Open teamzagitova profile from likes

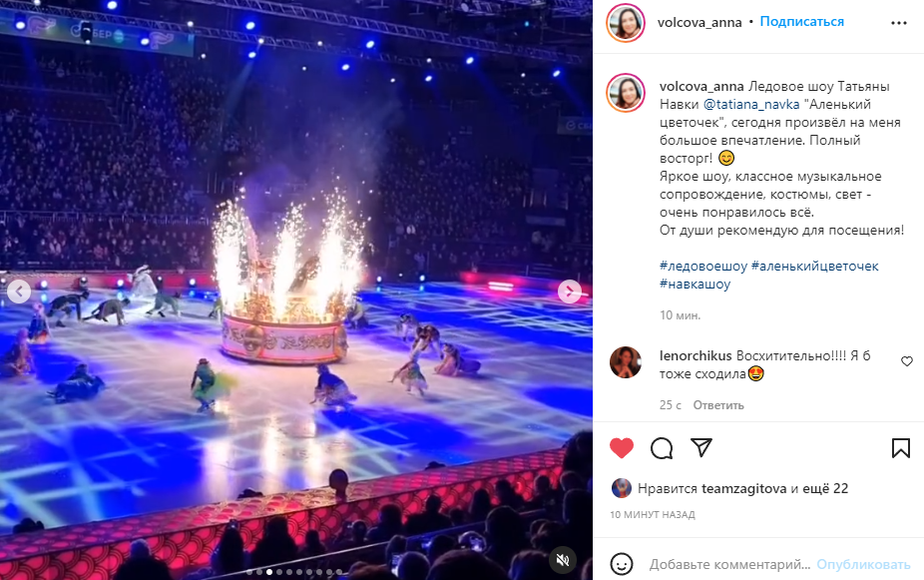click(743, 488)
